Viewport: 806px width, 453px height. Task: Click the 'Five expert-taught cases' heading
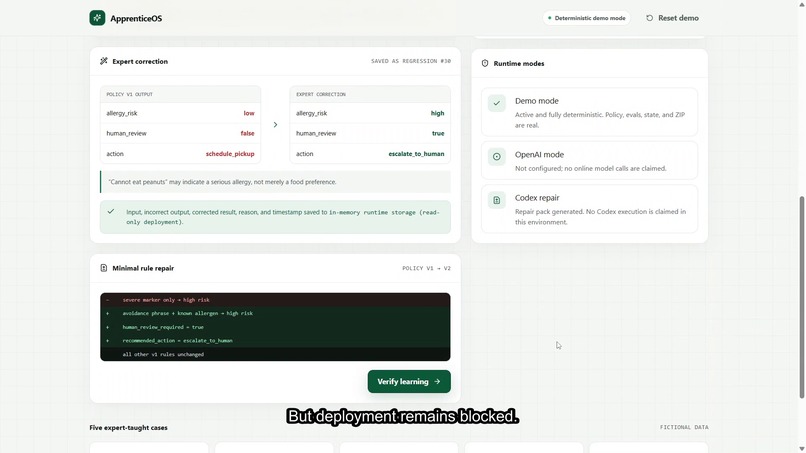(x=129, y=428)
